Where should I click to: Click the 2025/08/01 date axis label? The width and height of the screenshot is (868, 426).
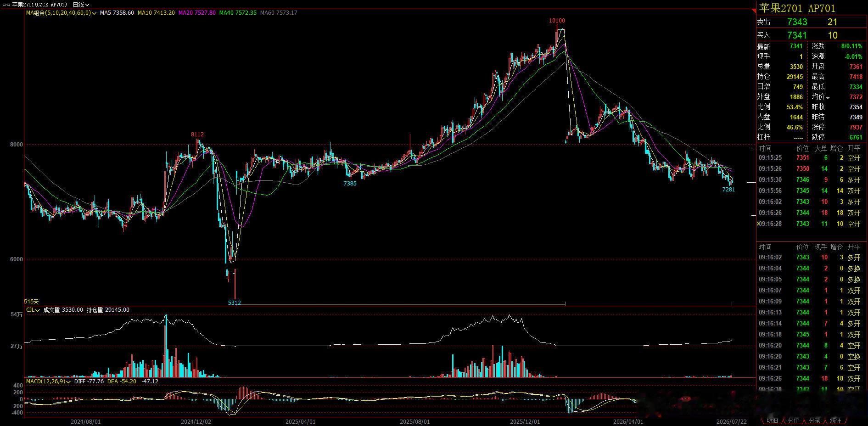point(414,421)
